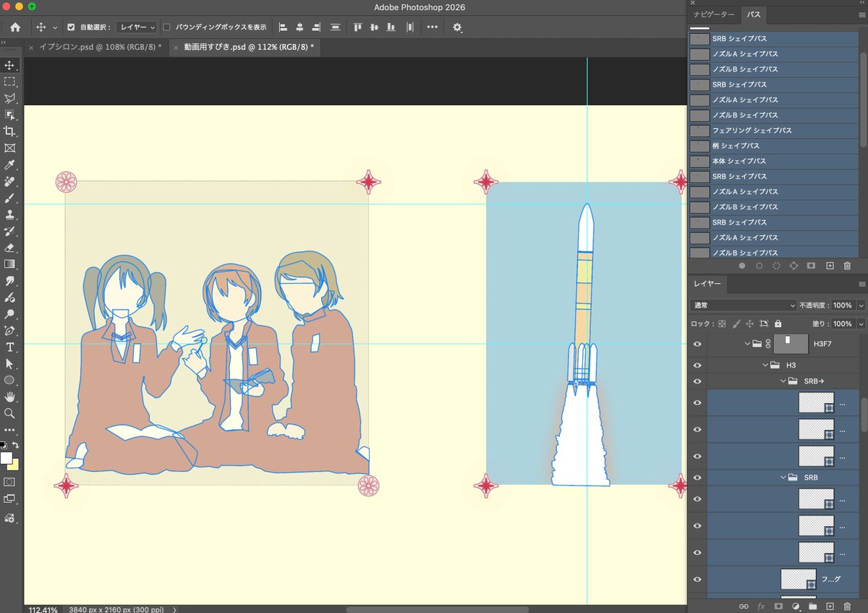Select the Crop tool
The width and height of the screenshot is (868, 613).
[x=9, y=132]
